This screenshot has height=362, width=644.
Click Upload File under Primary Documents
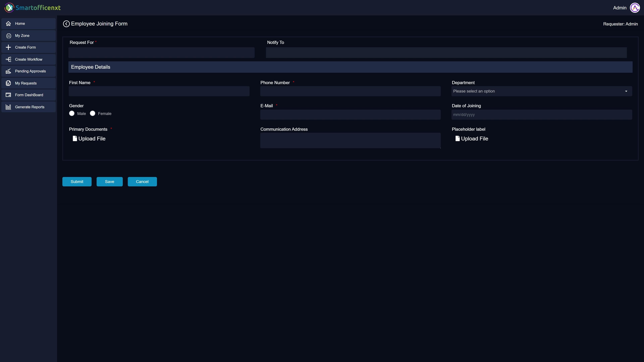(89, 138)
